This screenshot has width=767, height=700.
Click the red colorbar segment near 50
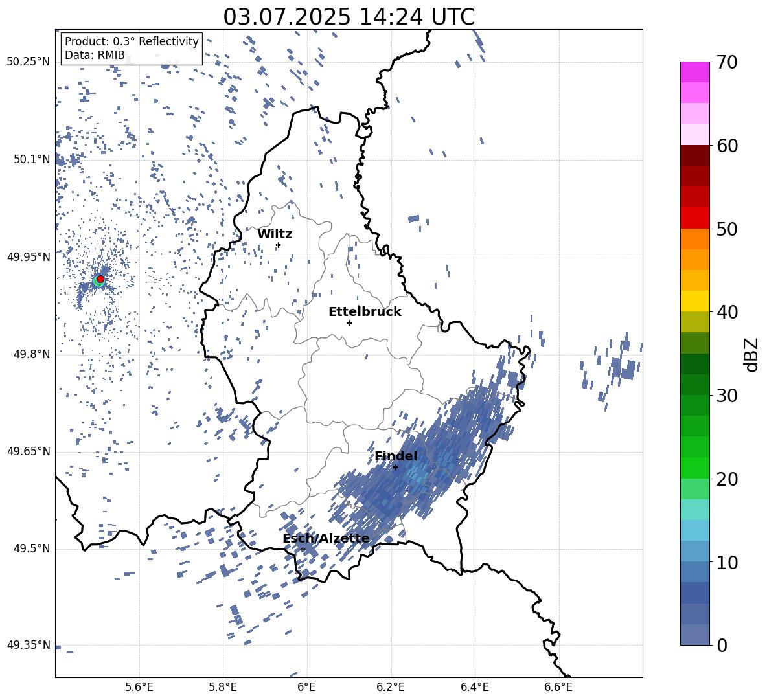coord(694,218)
